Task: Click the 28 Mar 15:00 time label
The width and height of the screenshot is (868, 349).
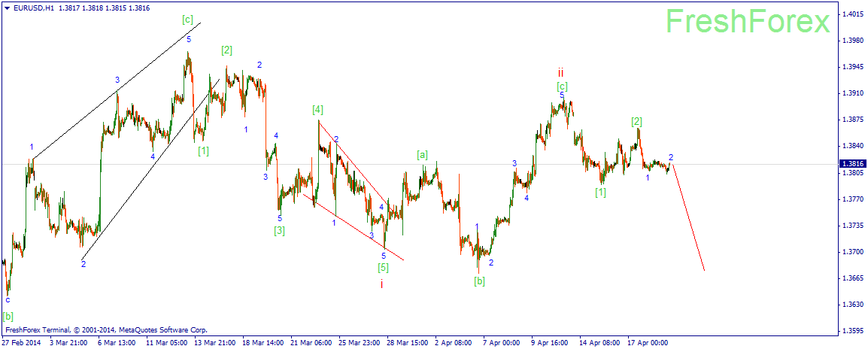Action: coord(407,343)
